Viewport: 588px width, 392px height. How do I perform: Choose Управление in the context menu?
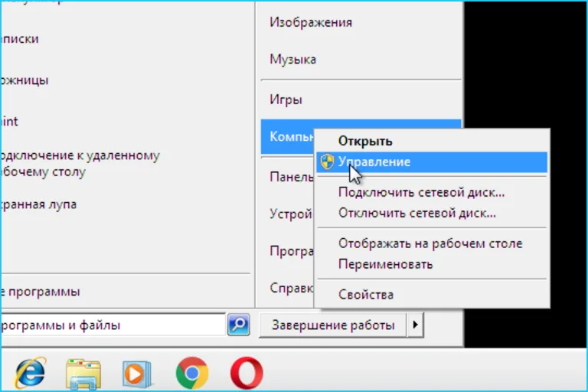tap(432, 162)
